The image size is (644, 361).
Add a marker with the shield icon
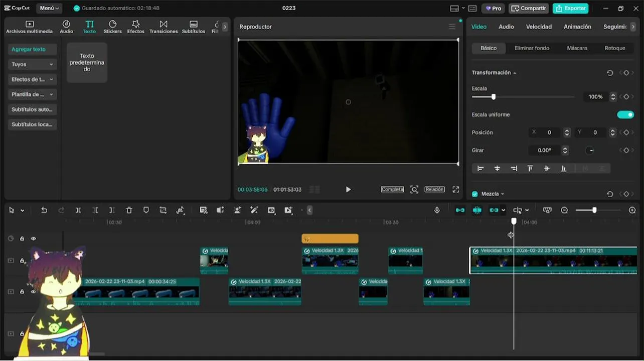click(x=146, y=210)
